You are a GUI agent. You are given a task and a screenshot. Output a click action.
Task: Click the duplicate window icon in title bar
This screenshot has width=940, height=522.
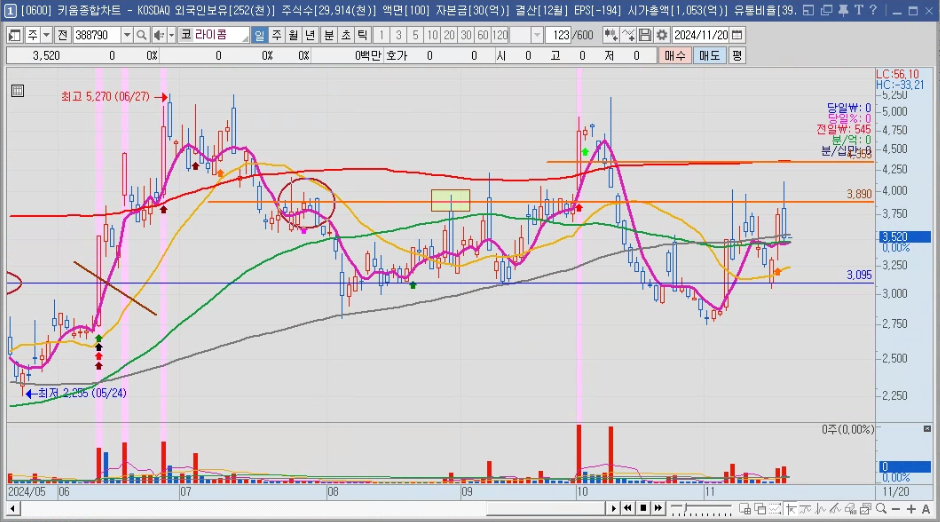coord(827,10)
